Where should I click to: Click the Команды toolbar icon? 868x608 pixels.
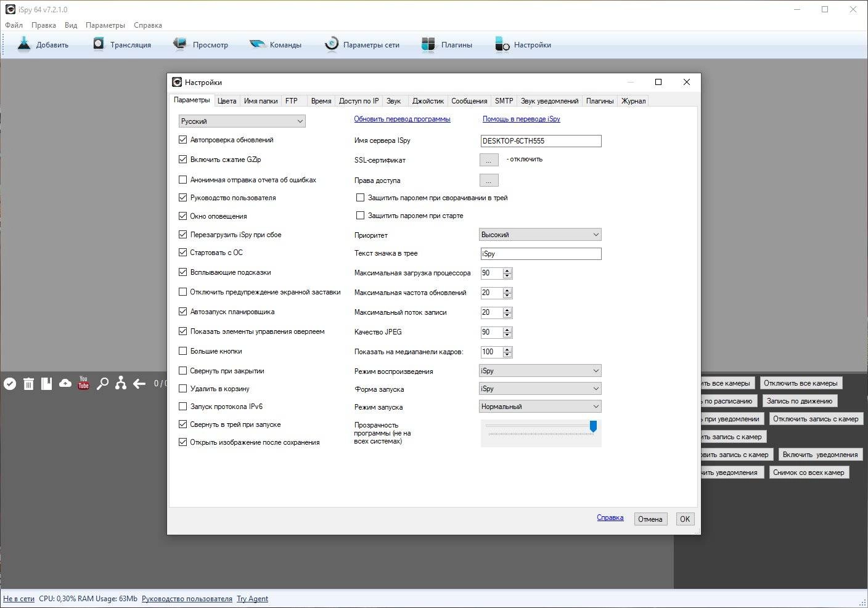(257, 44)
